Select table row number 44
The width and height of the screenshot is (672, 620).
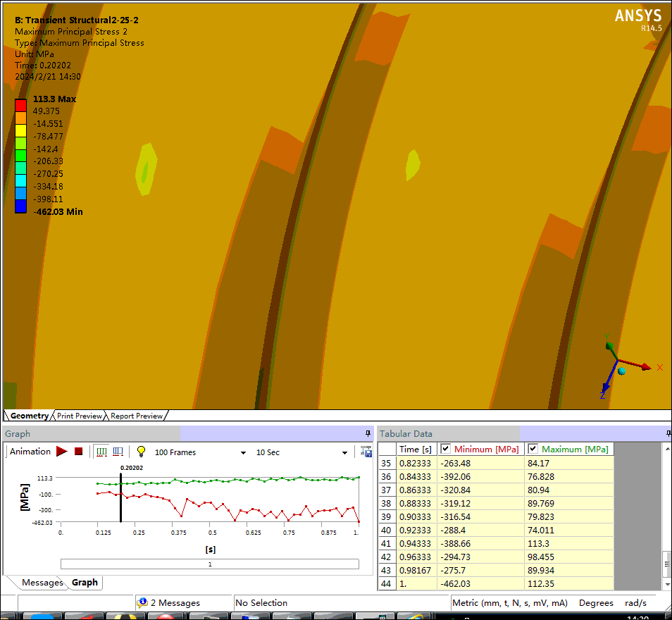[386, 583]
